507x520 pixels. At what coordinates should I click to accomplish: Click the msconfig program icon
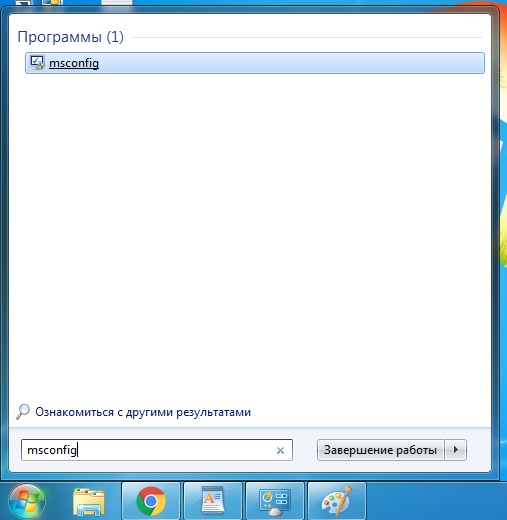[37, 63]
